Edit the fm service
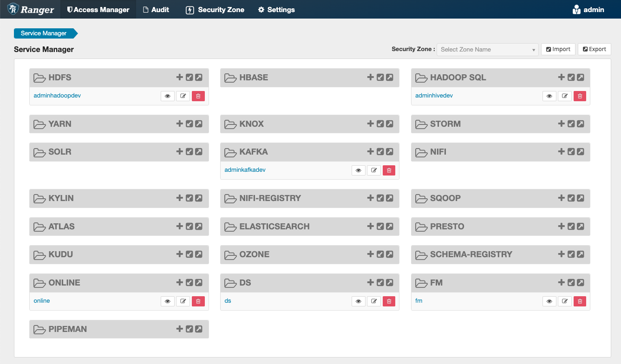The height and width of the screenshot is (364, 621). coord(565,301)
